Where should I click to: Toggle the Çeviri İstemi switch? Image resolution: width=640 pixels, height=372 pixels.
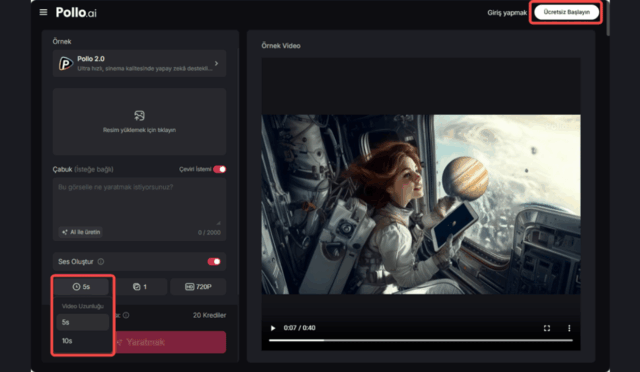pyautogui.click(x=220, y=169)
